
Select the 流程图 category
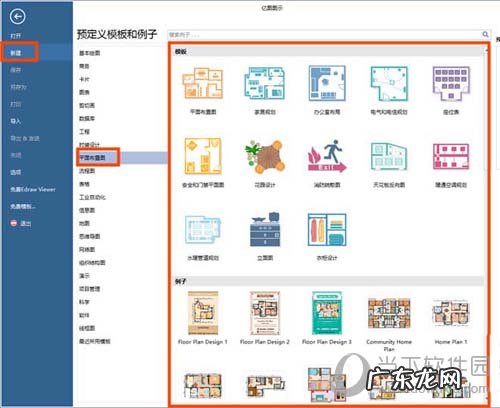pyautogui.click(x=87, y=171)
